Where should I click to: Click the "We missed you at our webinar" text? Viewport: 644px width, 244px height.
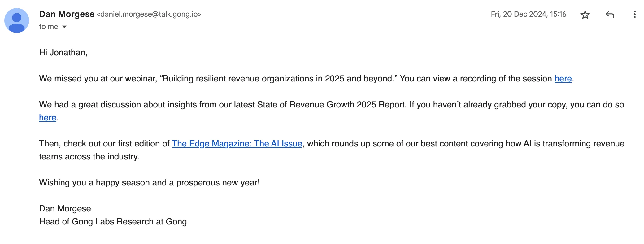(98, 79)
